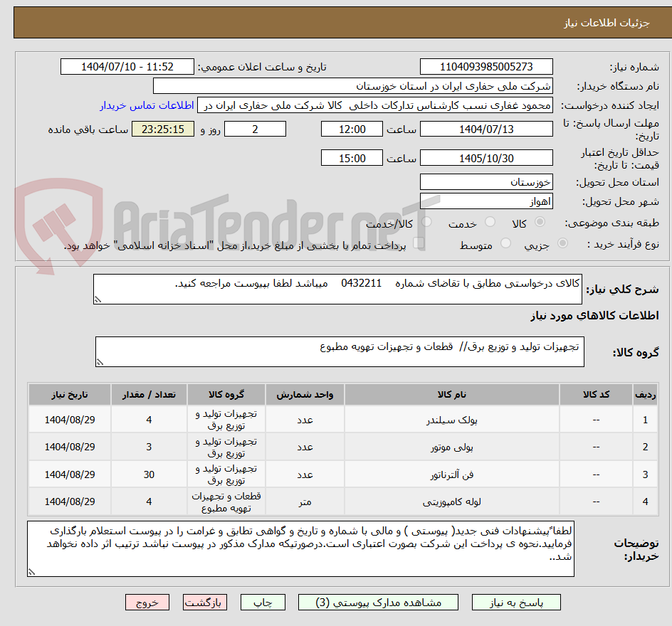Click the پاسخ به نیاز button
The image size is (672, 626).
(515, 602)
